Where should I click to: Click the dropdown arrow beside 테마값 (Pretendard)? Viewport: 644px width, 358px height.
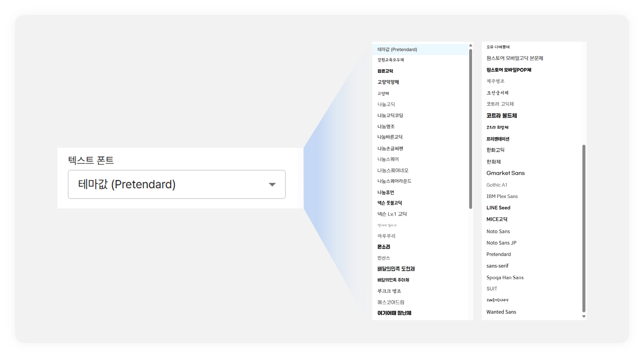tap(272, 185)
